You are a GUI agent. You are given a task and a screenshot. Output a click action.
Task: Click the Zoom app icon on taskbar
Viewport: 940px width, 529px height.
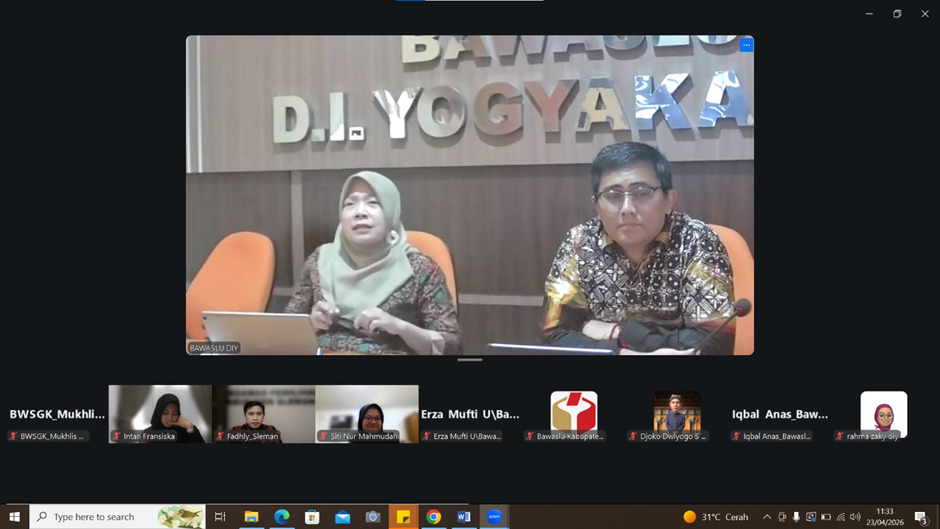coord(495,516)
